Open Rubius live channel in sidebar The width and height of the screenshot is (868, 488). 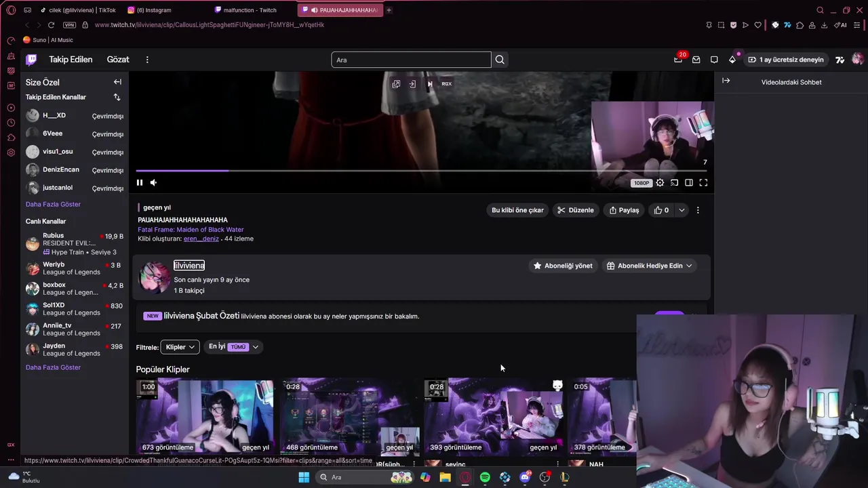click(75, 243)
